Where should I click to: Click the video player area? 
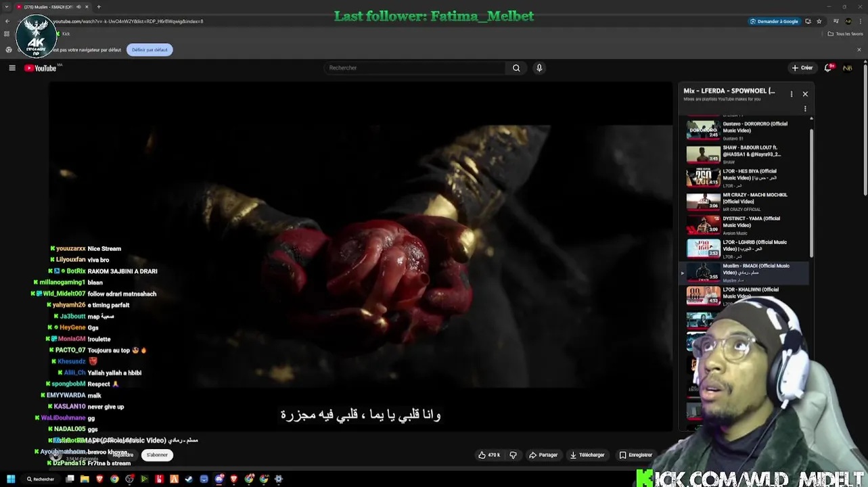click(361, 256)
